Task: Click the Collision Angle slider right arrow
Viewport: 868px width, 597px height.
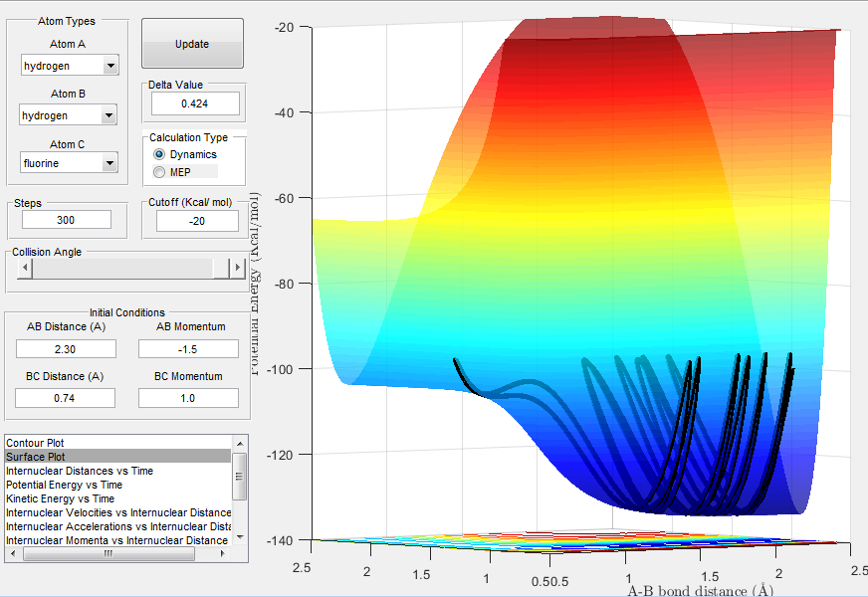Action: tap(237, 268)
